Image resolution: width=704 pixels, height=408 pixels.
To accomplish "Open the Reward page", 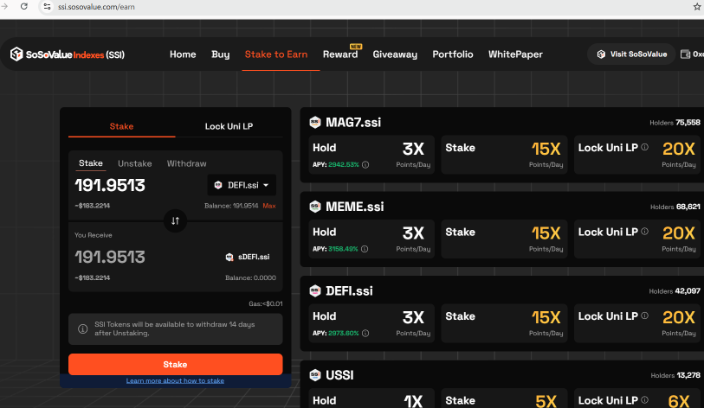I will (340, 54).
